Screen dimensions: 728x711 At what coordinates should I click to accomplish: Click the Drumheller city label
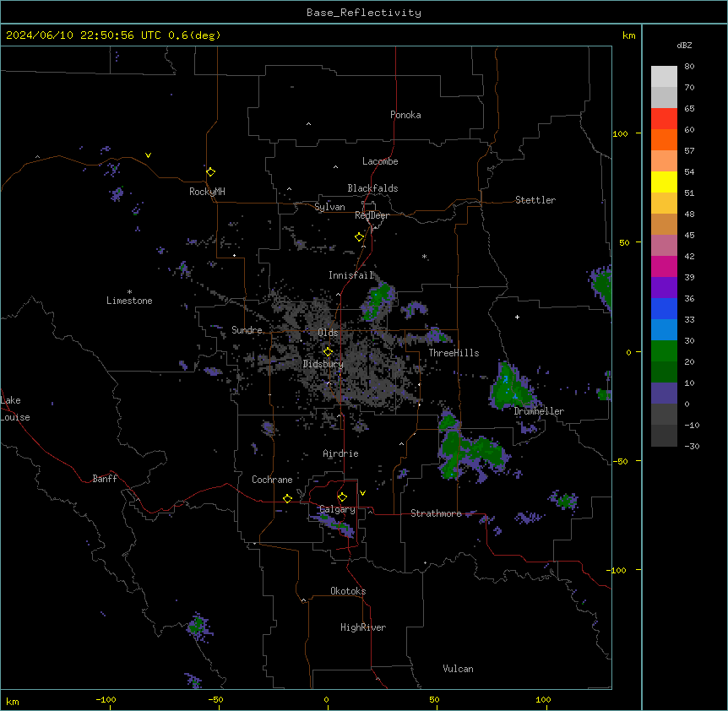pos(539,411)
